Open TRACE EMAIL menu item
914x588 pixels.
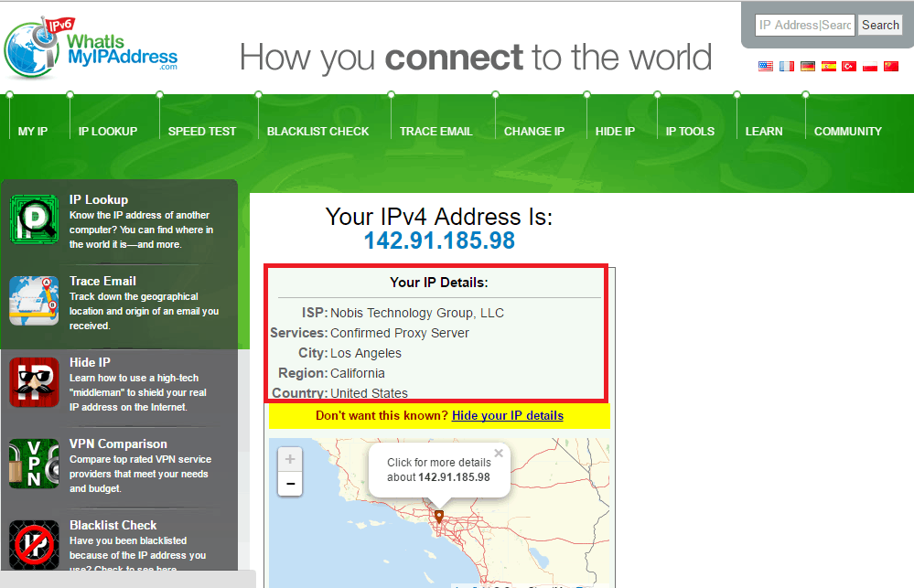(x=436, y=132)
